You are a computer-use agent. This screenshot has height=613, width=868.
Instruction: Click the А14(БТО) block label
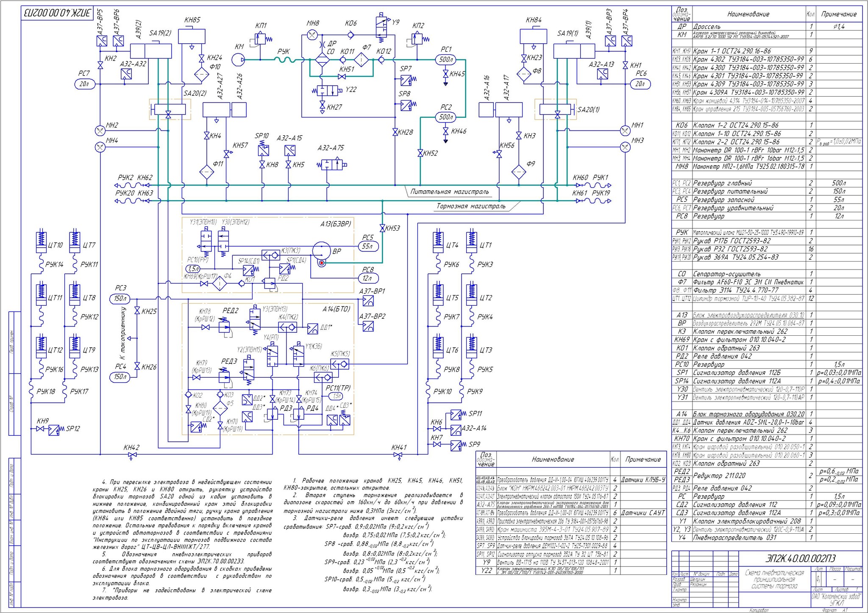[337, 309]
